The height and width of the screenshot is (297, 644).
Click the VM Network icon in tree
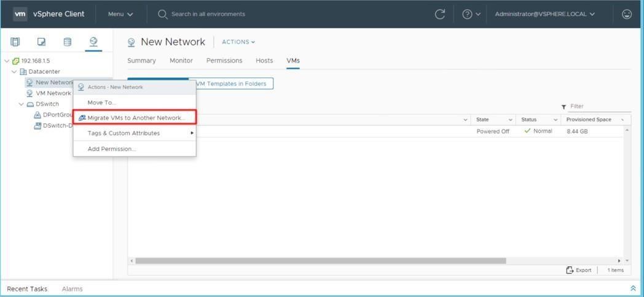(x=29, y=93)
